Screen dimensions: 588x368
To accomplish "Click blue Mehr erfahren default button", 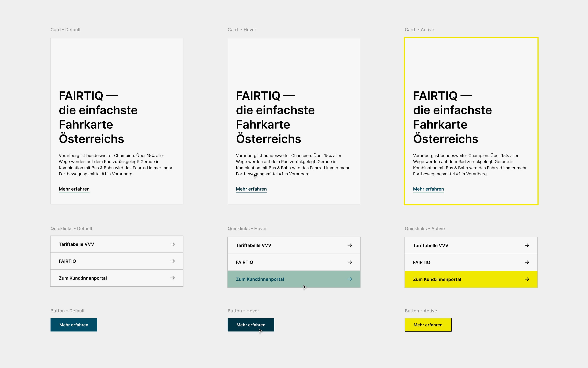I will coord(74,325).
